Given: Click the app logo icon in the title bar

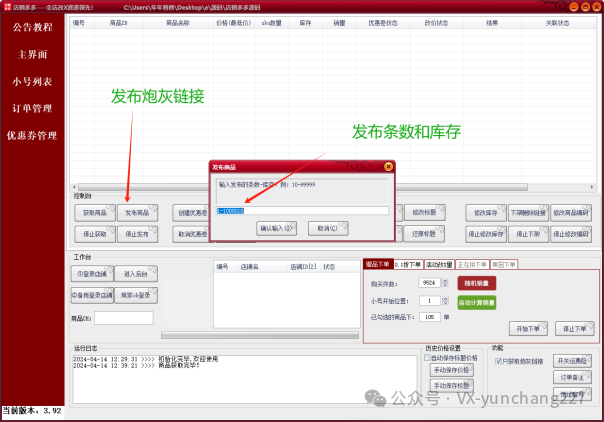Looking at the screenshot, I should click(7, 7).
